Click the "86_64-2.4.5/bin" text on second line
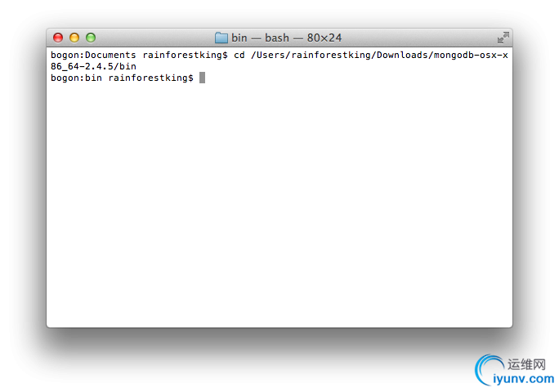Screen dimensions: 559x392 93,66
